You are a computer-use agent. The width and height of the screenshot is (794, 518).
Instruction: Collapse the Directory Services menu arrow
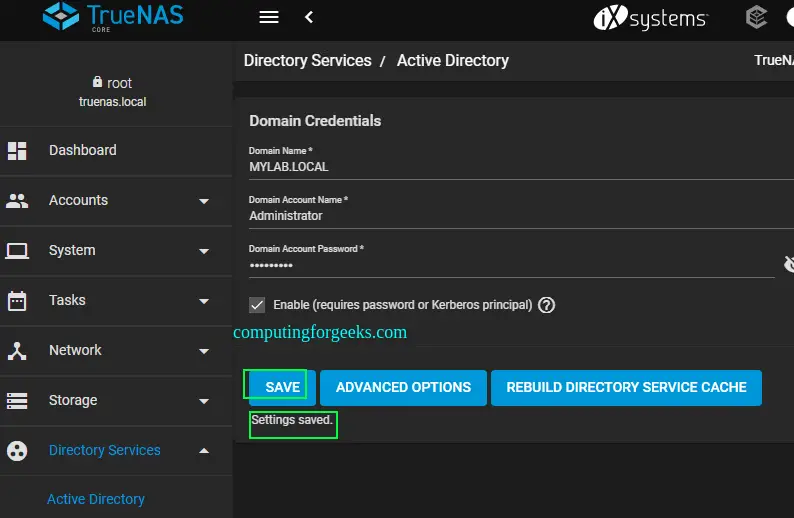click(204, 451)
